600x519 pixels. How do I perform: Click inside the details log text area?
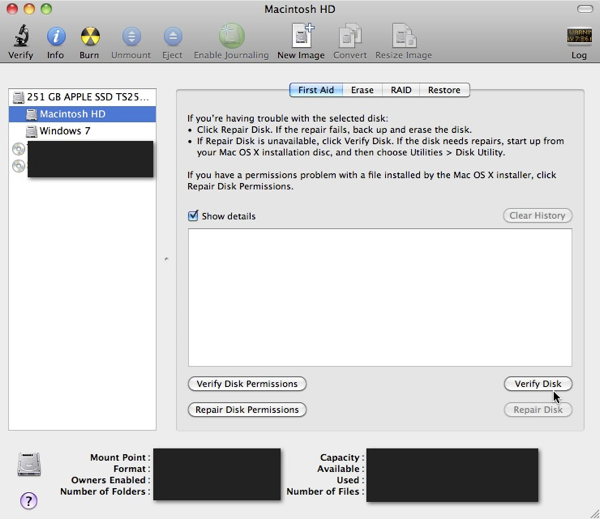tap(380, 297)
